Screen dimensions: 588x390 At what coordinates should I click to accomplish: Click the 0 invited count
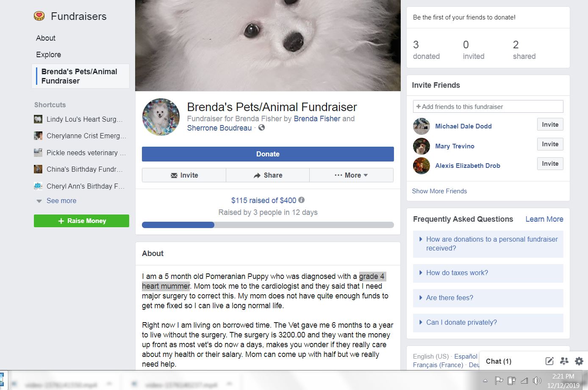(x=473, y=50)
